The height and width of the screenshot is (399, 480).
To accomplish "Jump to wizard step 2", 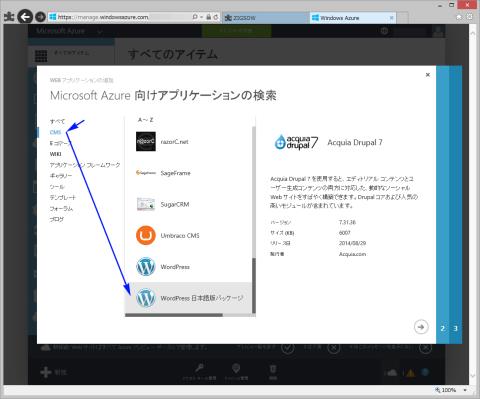I will coord(443,328).
